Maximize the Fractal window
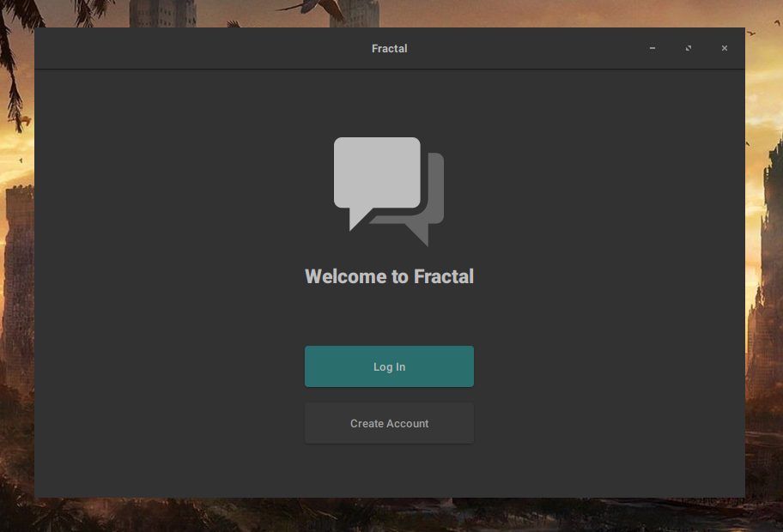Viewport: 783px width, 532px height. (688, 48)
